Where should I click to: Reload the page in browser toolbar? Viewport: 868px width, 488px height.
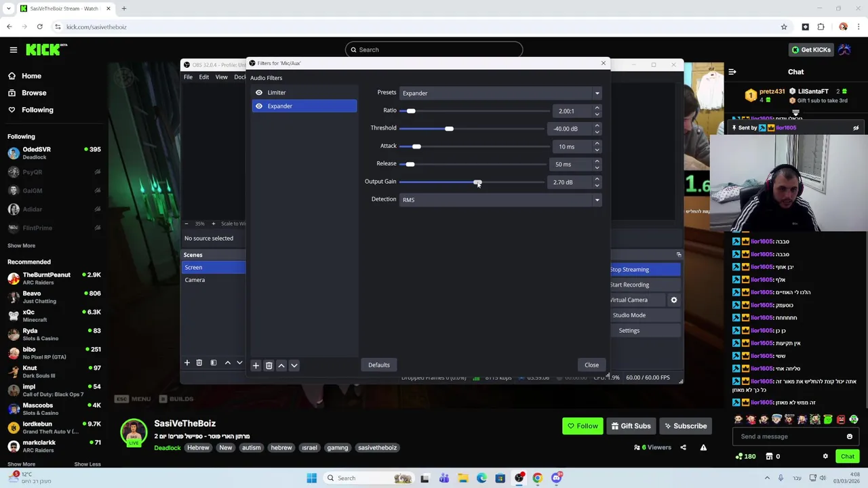click(40, 27)
